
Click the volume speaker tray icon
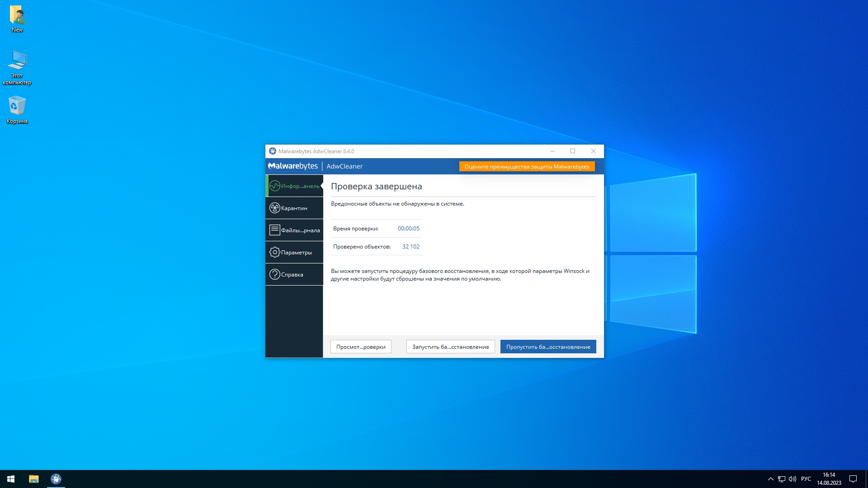point(793,479)
